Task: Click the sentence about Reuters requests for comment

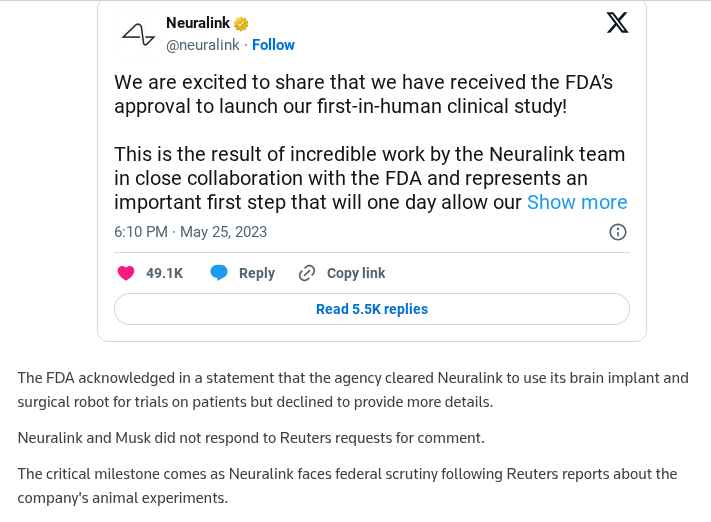Action: pyautogui.click(x=251, y=438)
